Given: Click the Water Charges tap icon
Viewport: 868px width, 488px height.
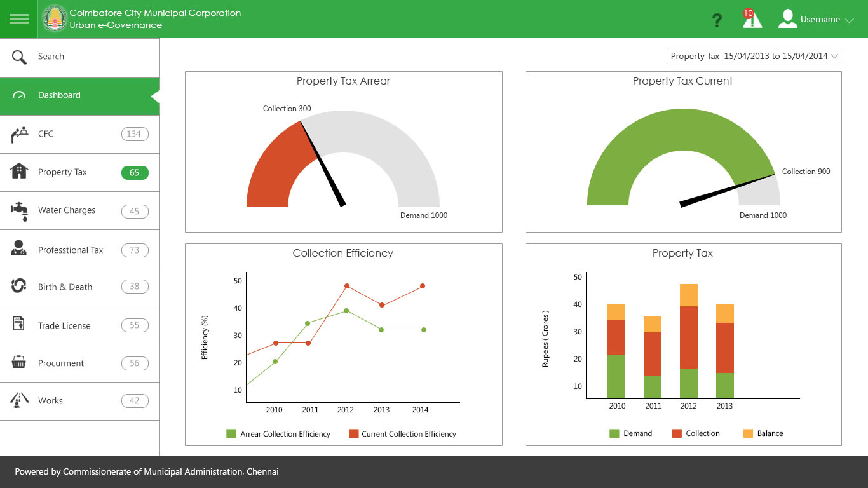Looking at the screenshot, I should [19, 211].
